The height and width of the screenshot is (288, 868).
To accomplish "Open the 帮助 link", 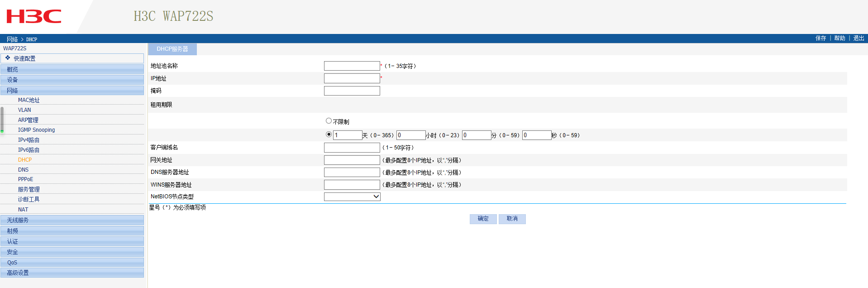I will [839, 38].
